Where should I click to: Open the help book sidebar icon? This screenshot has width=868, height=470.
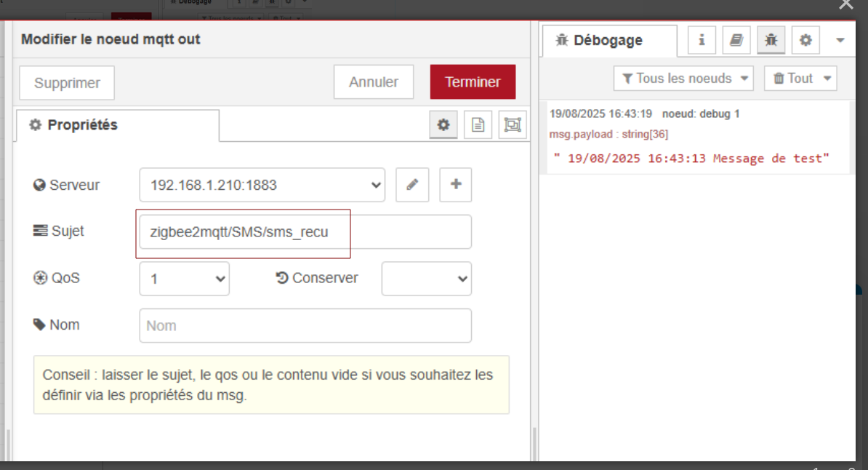(x=736, y=41)
